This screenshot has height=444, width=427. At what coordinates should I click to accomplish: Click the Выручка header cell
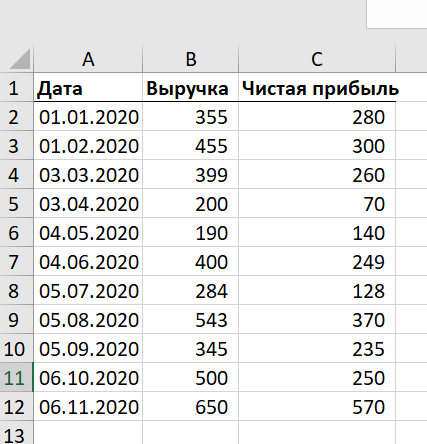tap(191, 87)
